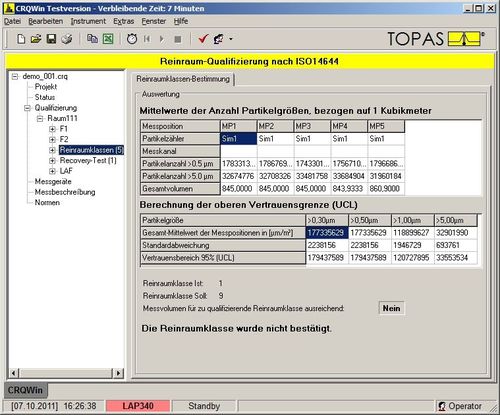
Task: Click the Gesamtvolumen row header
Action: pos(180,189)
